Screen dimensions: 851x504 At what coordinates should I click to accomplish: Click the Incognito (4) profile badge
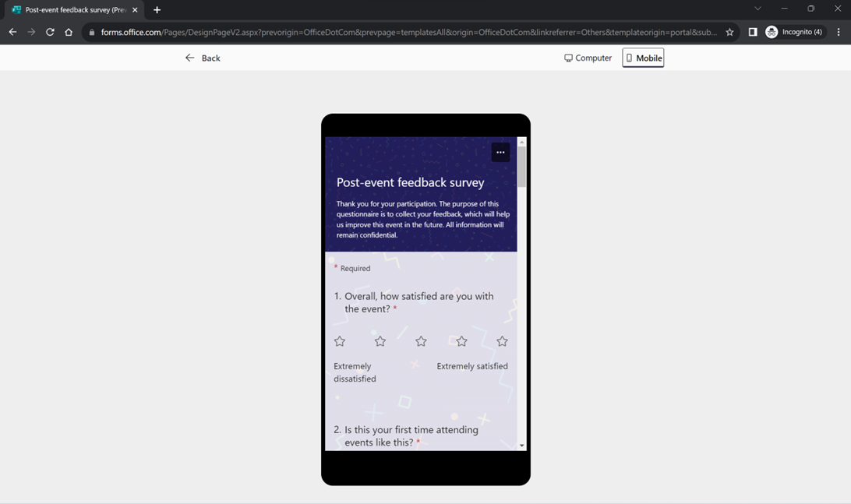[x=794, y=32]
